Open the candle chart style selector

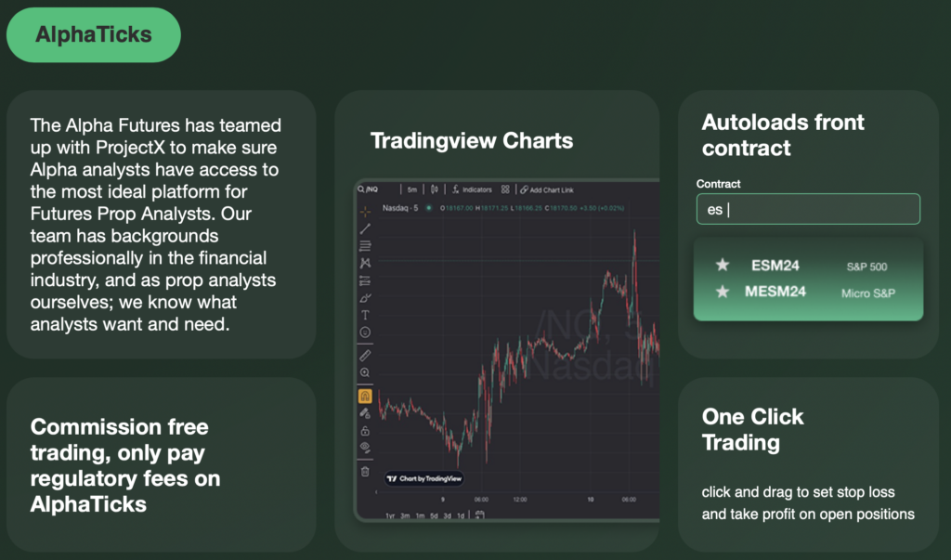[x=435, y=189]
